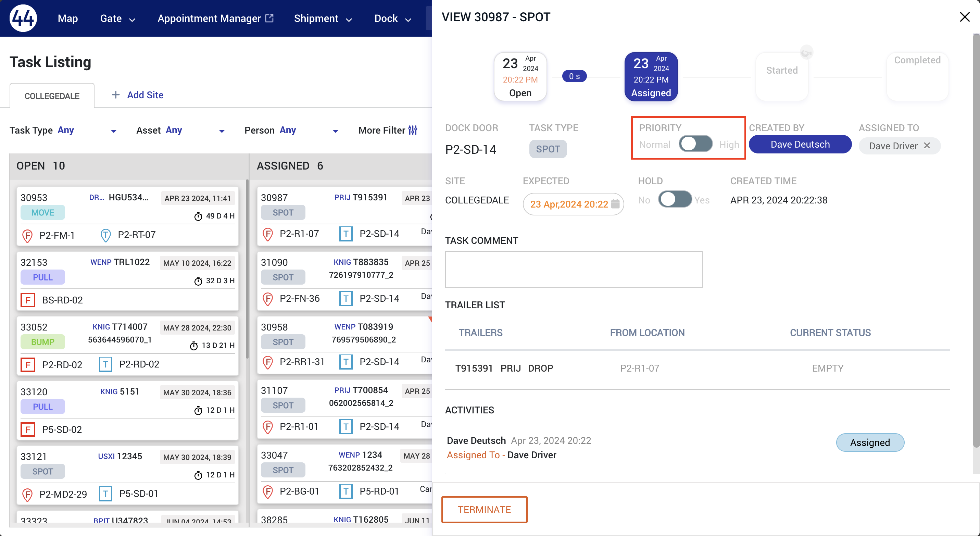Click the F square icon beside P5-SD-02
Viewport: 980px width, 536px height.
point(28,429)
